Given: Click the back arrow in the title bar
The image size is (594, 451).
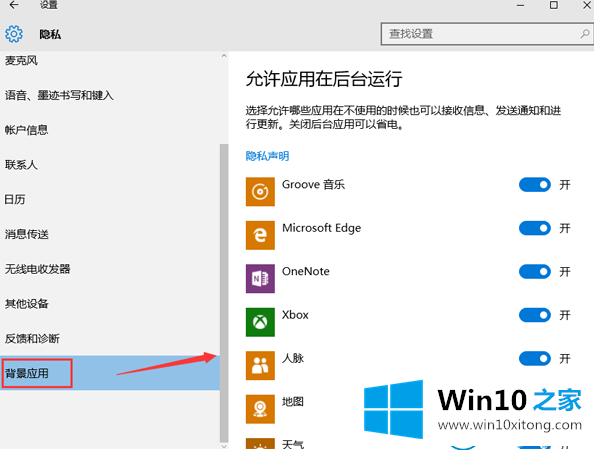Looking at the screenshot, I should pyautogui.click(x=14, y=5).
